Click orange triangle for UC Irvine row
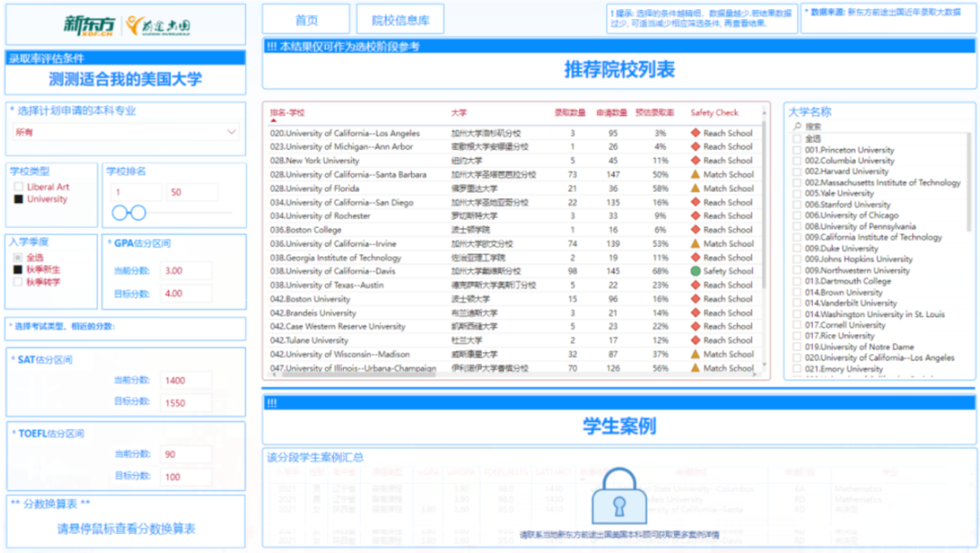This screenshot has width=980, height=553. coord(695,244)
